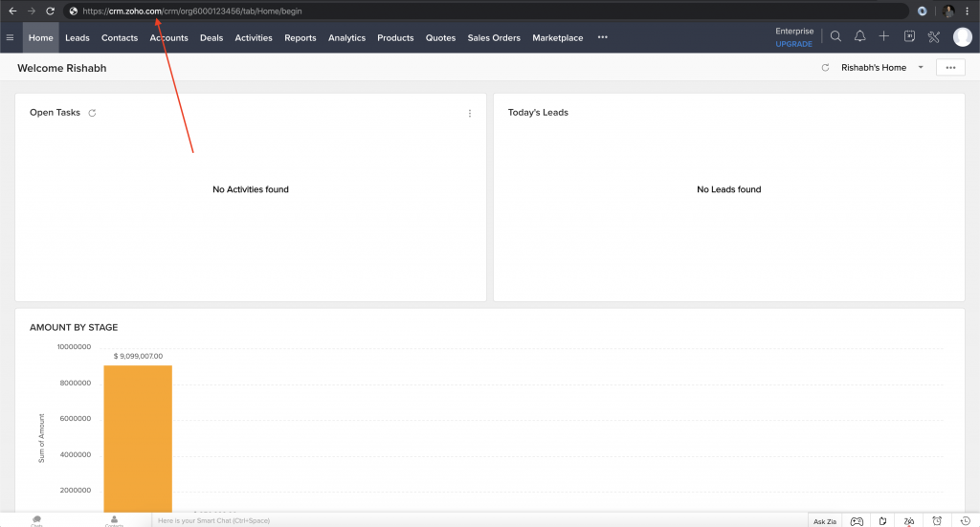Click the browser forward arrow
The height and width of the screenshot is (527, 980).
coord(32,11)
